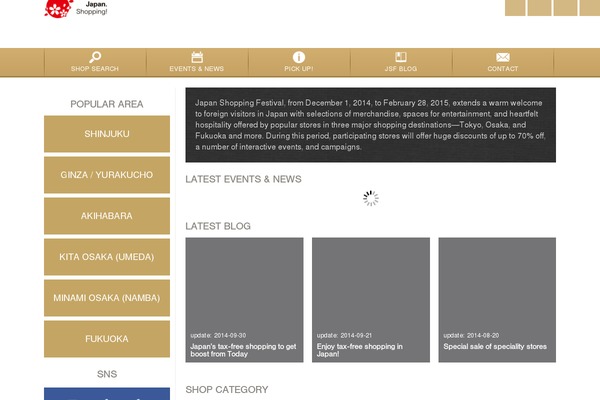Click the Japan Shopping Festival description box
600x400 pixels.
(x=371, y=125)
